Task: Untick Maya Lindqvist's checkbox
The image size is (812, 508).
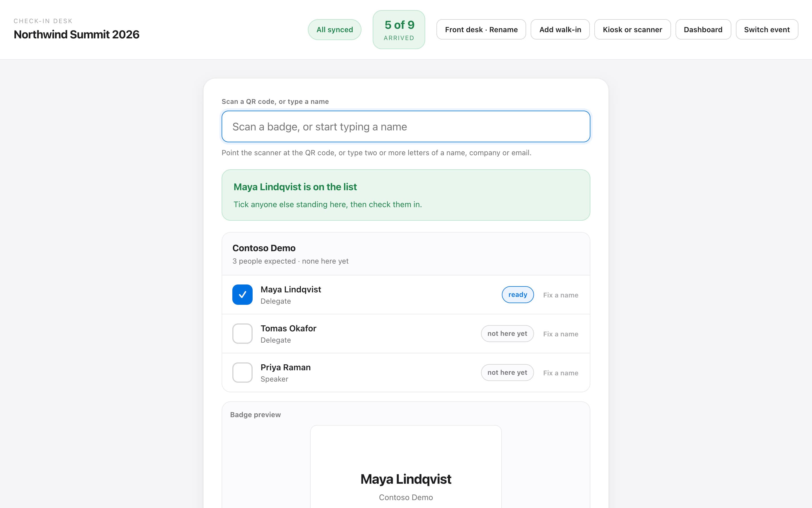Action: 242,295
